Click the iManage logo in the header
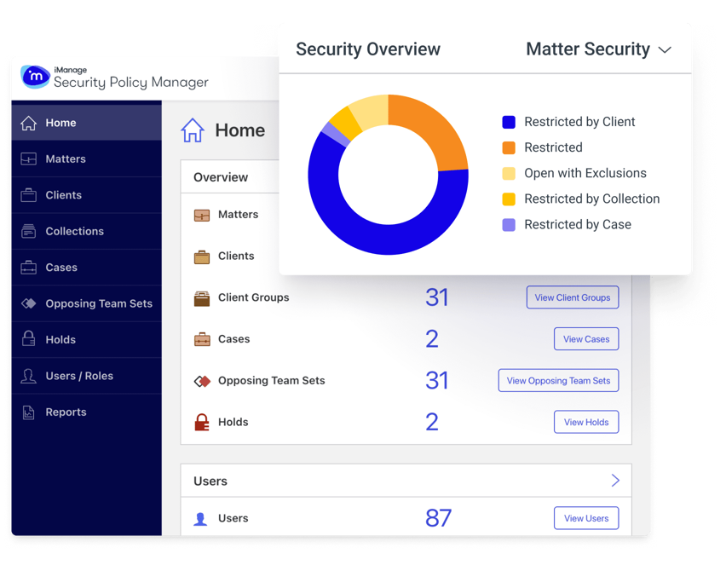Image resolution: width=726 pixels, height=588 pixels. 34,77
